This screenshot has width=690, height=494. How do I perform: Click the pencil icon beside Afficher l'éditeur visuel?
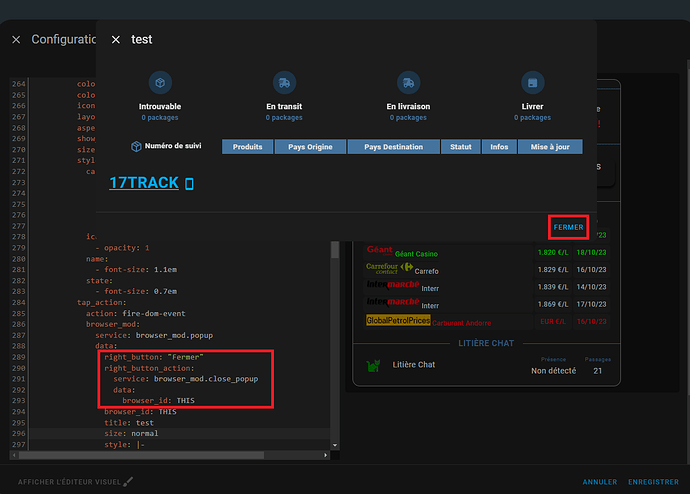tap(128, 482)
